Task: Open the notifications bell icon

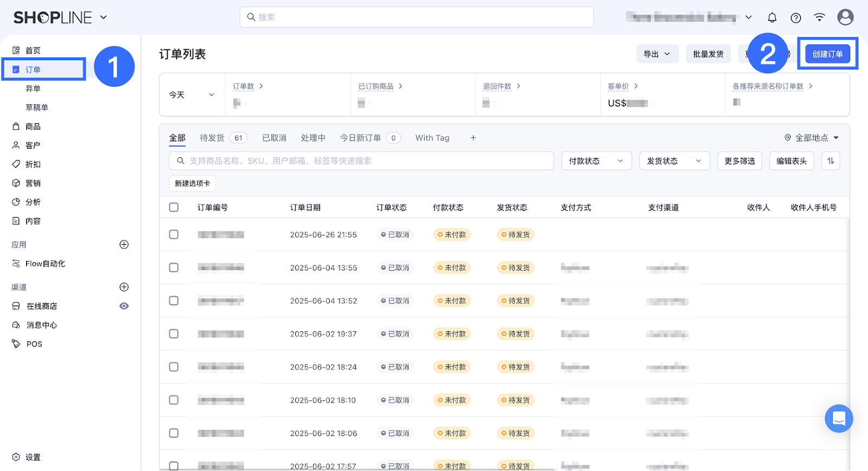Action: [x=772, y=17]
